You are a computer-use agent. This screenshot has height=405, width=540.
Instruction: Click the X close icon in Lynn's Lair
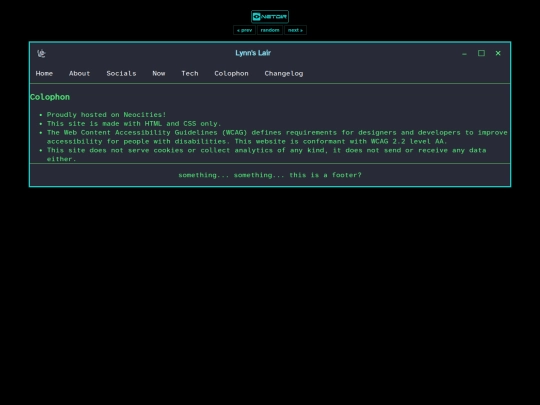tap(498, 53)
